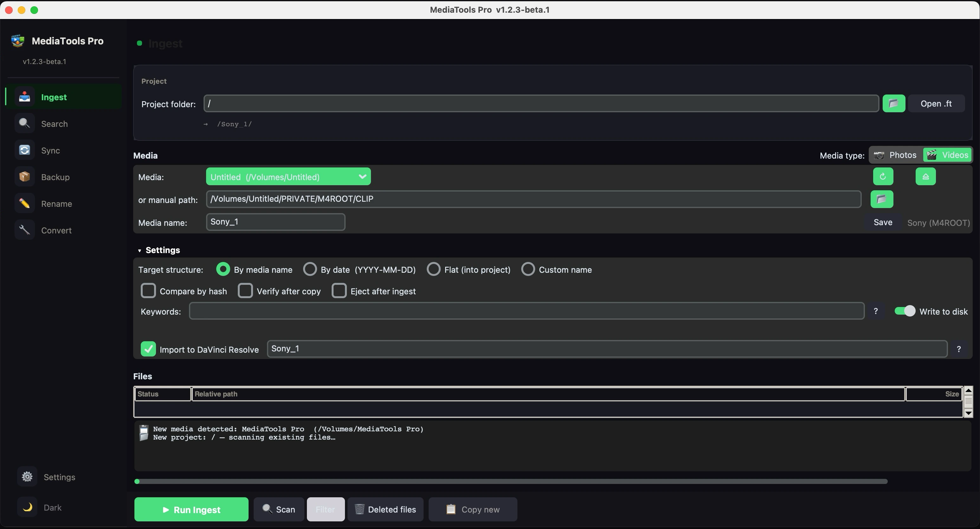This screenshot has width=980, height=529.
Task: Browse for manual media path folder
Action: tap(882, 199)
